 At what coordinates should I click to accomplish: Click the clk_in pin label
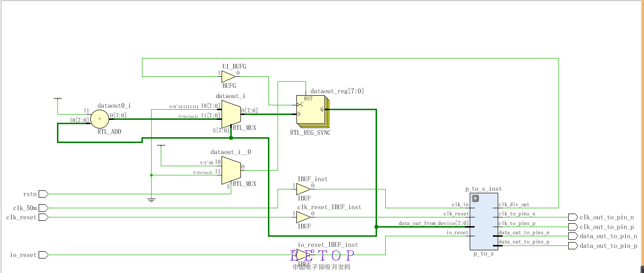coord(460,204)
